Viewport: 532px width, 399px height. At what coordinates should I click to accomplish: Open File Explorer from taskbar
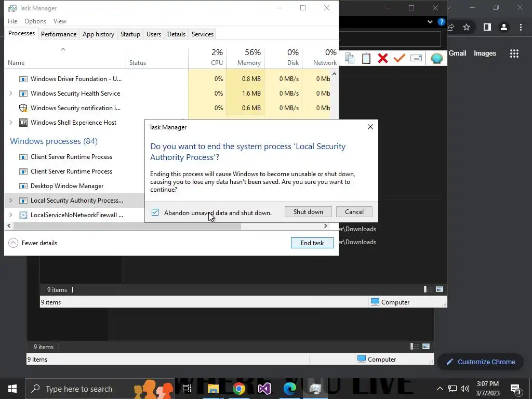pyautogui.click(x=214, y=389)
